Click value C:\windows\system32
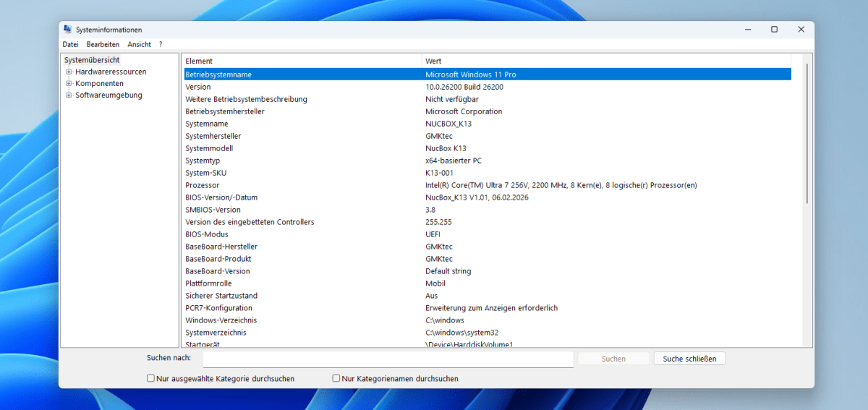The width and height of the screenshot is (868, 410). (x=462, y=333)
